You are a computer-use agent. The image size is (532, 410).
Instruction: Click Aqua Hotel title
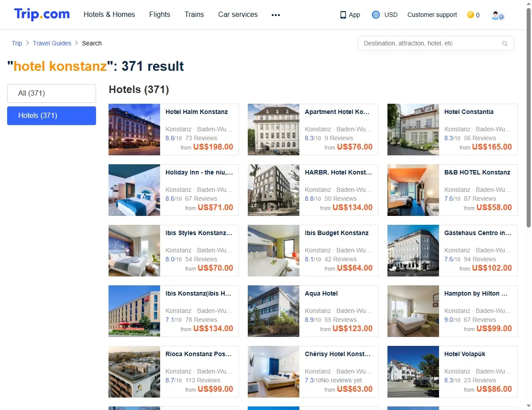tap(321, 293)
